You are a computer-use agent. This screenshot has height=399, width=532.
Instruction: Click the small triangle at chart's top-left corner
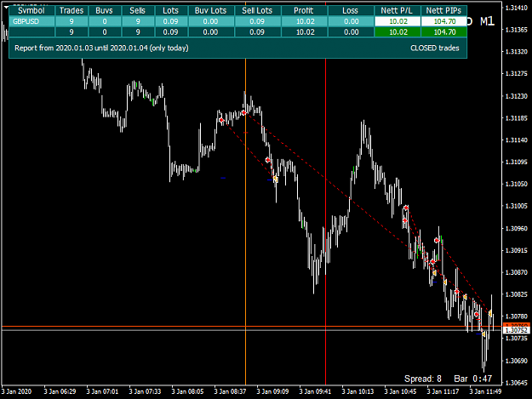tap(6, 7)
